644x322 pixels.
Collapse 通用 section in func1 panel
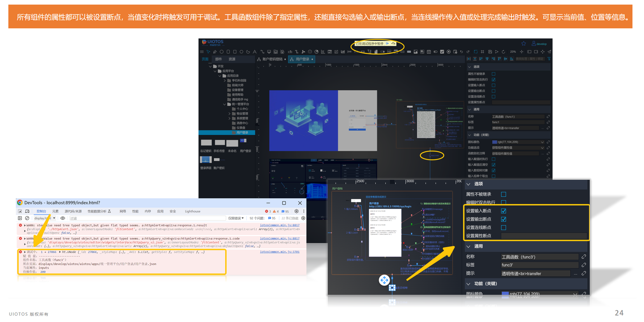pos(469,109)
